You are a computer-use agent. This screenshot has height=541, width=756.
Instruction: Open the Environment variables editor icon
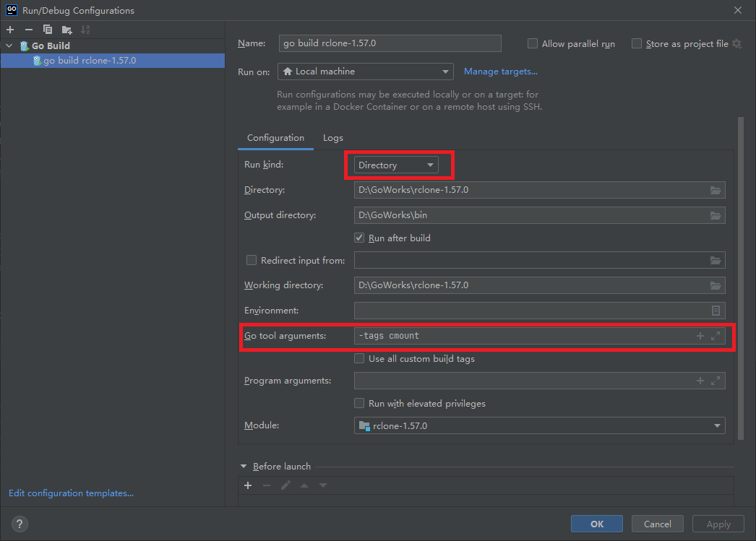point(716,311)
